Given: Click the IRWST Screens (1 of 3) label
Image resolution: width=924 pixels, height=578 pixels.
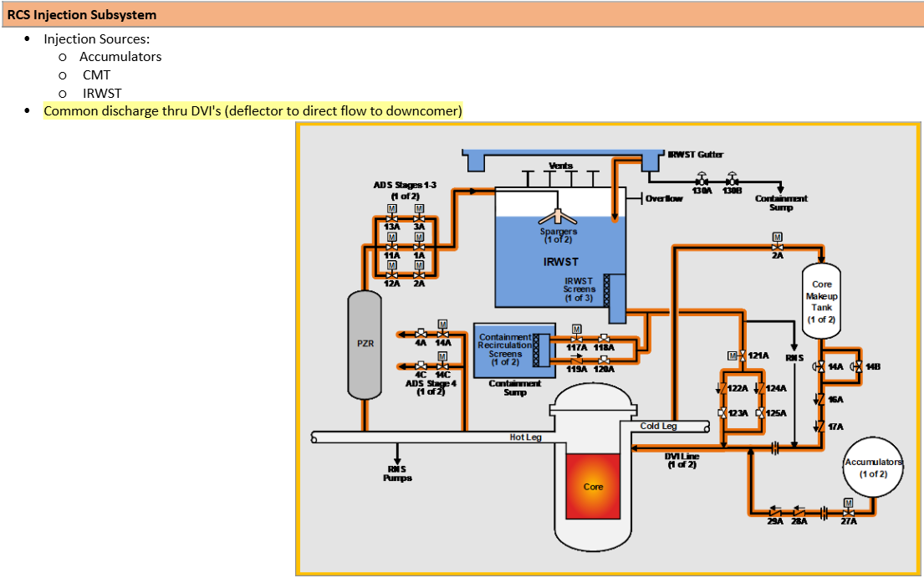Looking at the screenshot, I should (x=579, y=289).
